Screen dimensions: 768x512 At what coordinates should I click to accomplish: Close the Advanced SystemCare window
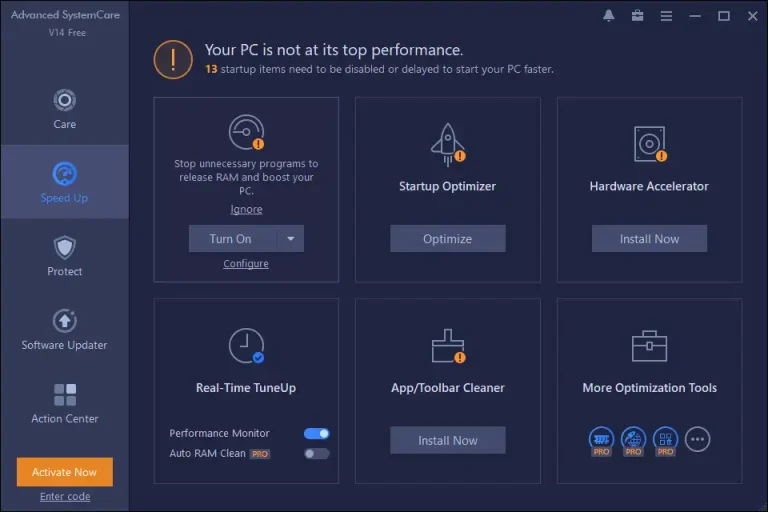click(753, 16)
